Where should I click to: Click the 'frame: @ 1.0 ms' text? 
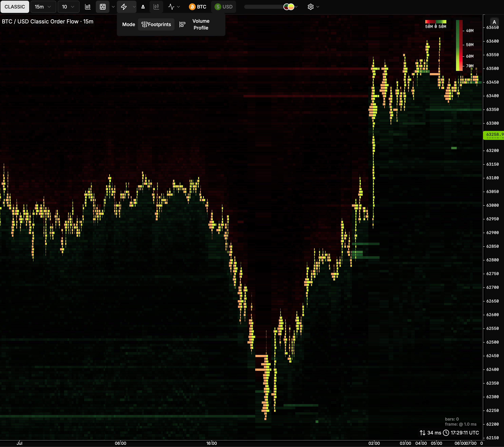(x=461, y=424)
